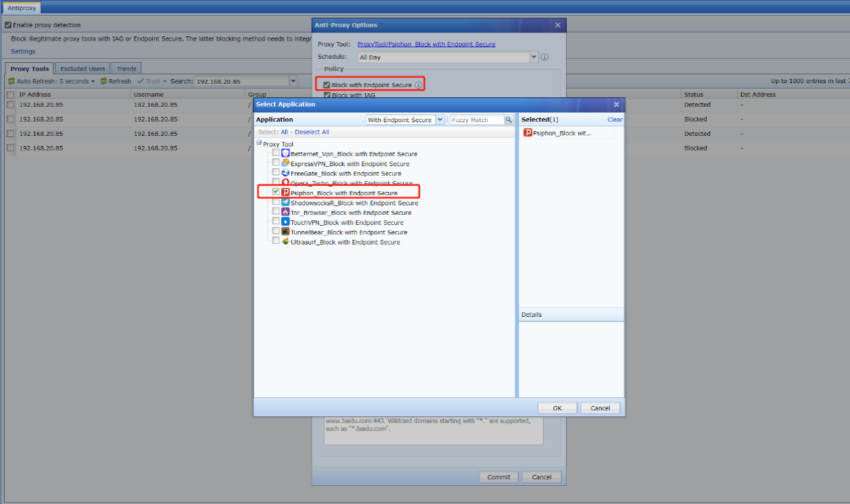Open Auto Refresh interval dropdown
The height and width of the screenshot is (504, 850).
click(x=93, y=82)
